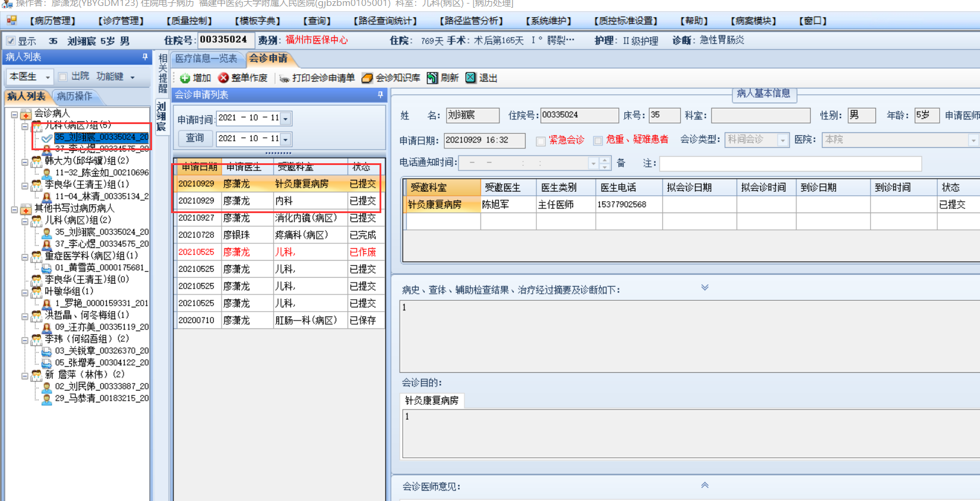Click the 退出 exit icon
Image resolution: width=980 pixels, height=501 pixels.
click(x=471, y=78)
